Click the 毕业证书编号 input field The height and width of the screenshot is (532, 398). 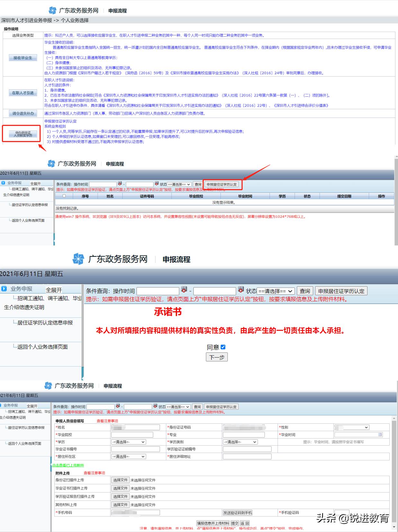click(135, 449)
